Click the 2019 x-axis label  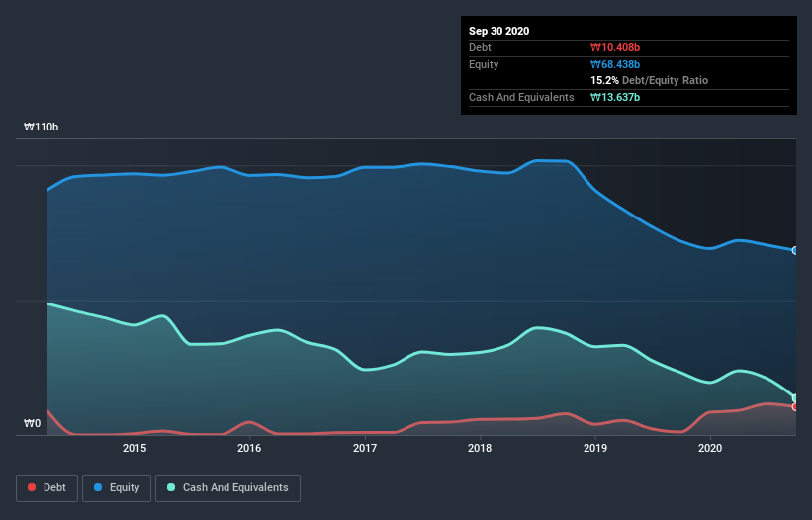click(x=595, y=448)
